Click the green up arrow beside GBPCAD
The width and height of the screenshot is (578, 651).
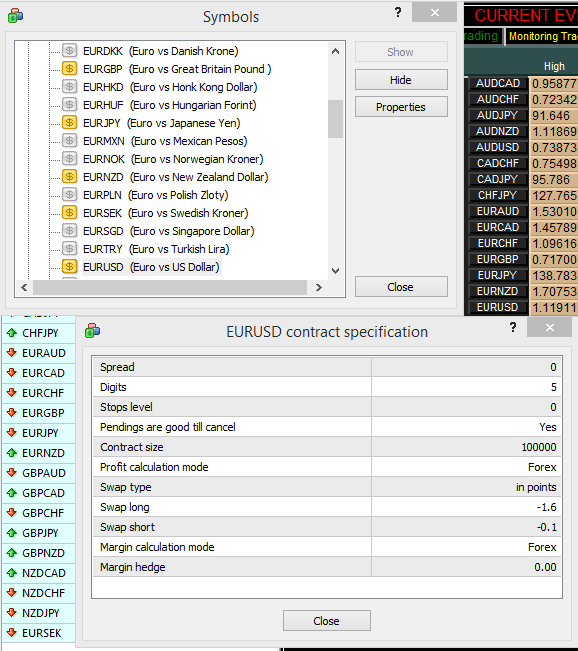(12, 492)
